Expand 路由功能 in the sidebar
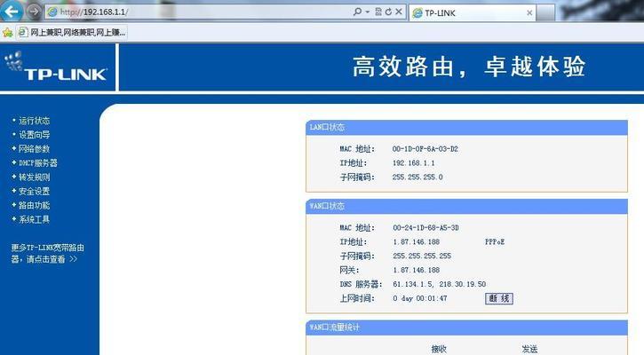 [x=34, y=205]
